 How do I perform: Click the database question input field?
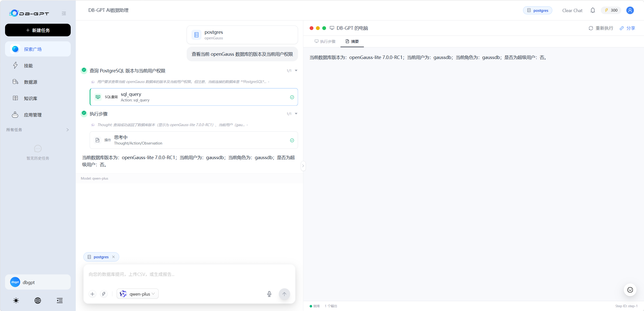(x=189, y=274)
